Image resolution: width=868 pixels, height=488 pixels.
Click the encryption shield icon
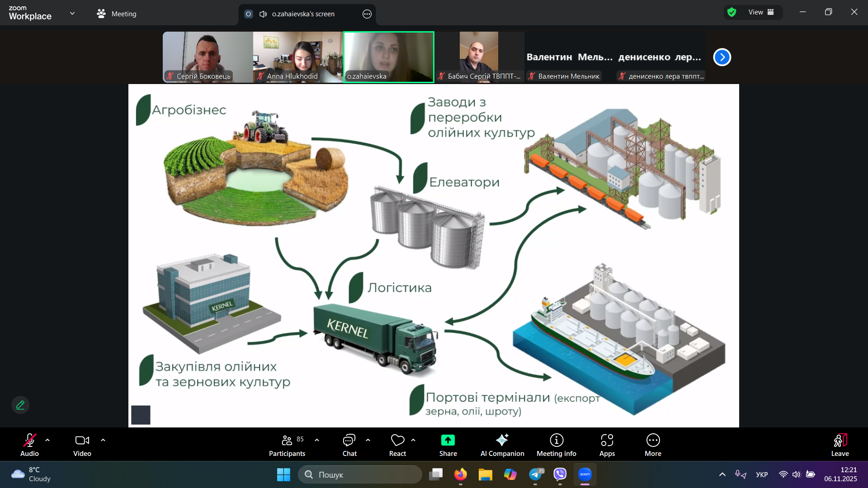[732, 12]
